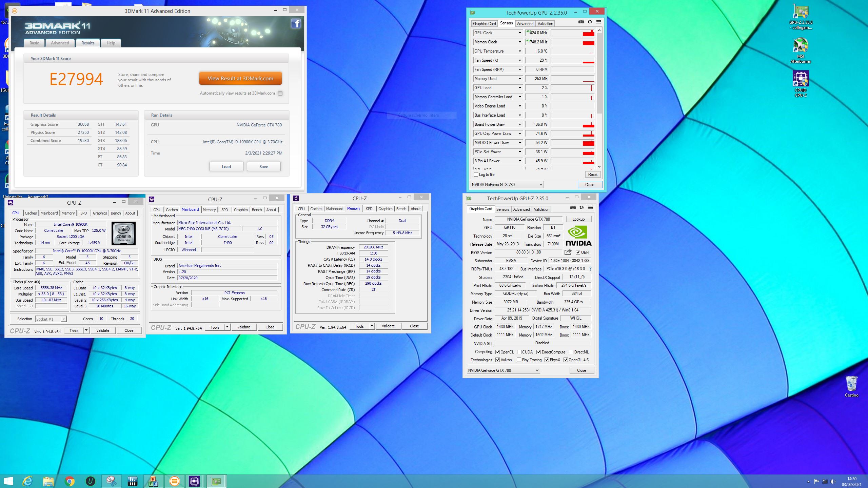Open the Help tab in 3DMark 11

pos(111,43)
